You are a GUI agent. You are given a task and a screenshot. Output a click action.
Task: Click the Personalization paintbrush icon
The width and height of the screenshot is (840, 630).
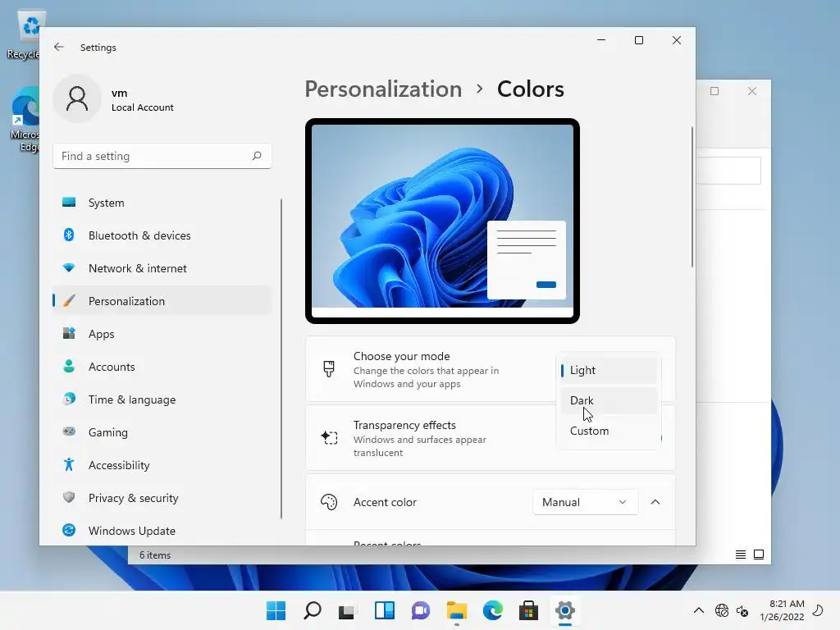pos(69,300)
